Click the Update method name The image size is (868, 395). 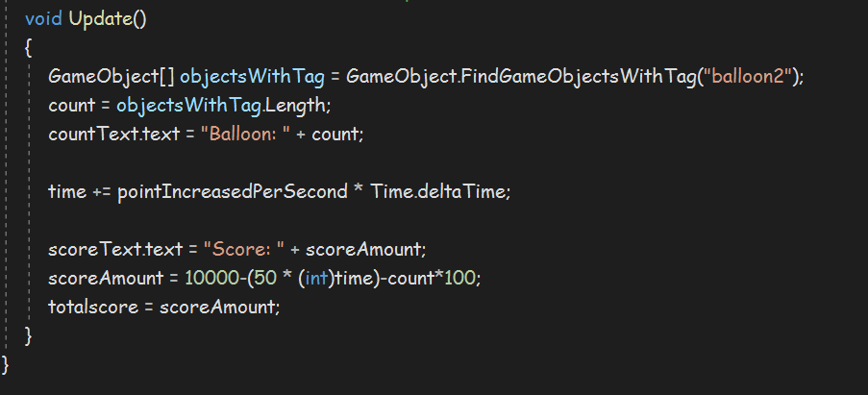point(101,19)
